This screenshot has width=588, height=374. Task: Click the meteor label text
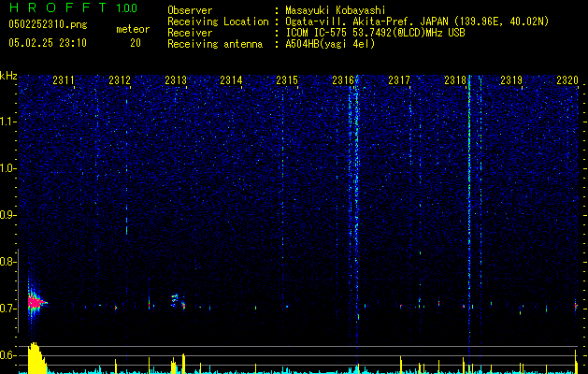click(x=133, y=29)
